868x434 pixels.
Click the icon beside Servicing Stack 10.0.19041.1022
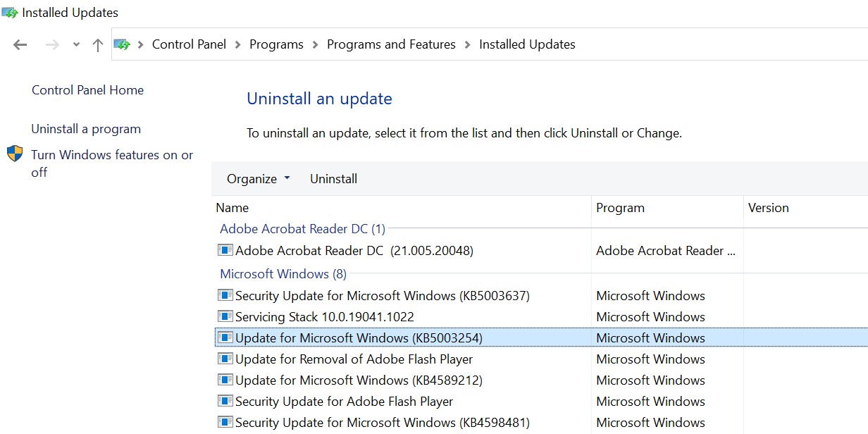[225, 316]
